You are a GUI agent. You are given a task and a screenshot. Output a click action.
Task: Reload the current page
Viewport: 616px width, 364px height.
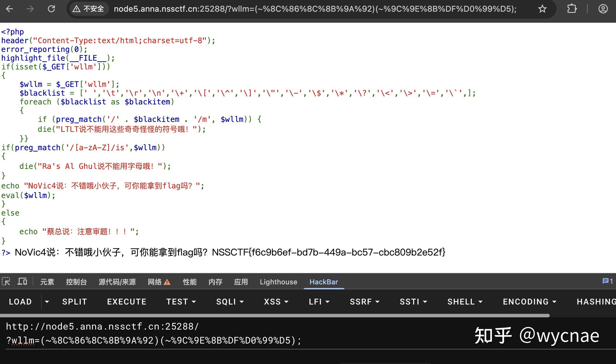(51, 9)
